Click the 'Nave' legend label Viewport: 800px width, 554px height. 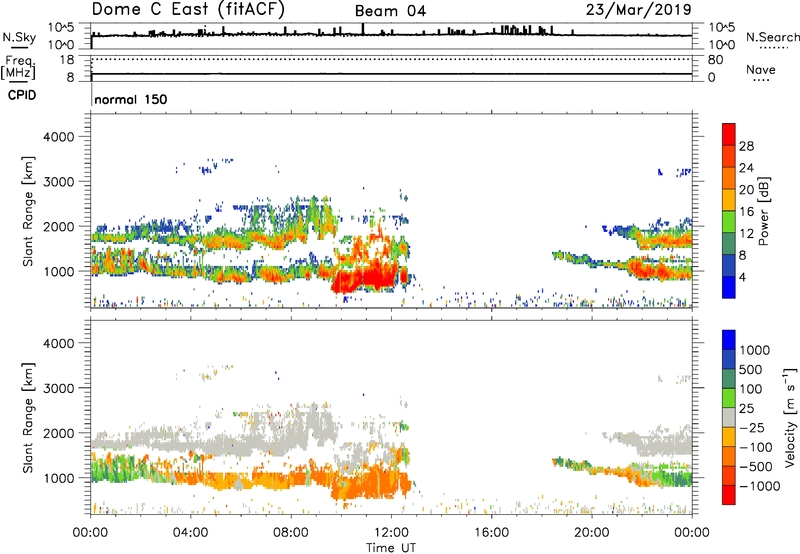point(761,70)
